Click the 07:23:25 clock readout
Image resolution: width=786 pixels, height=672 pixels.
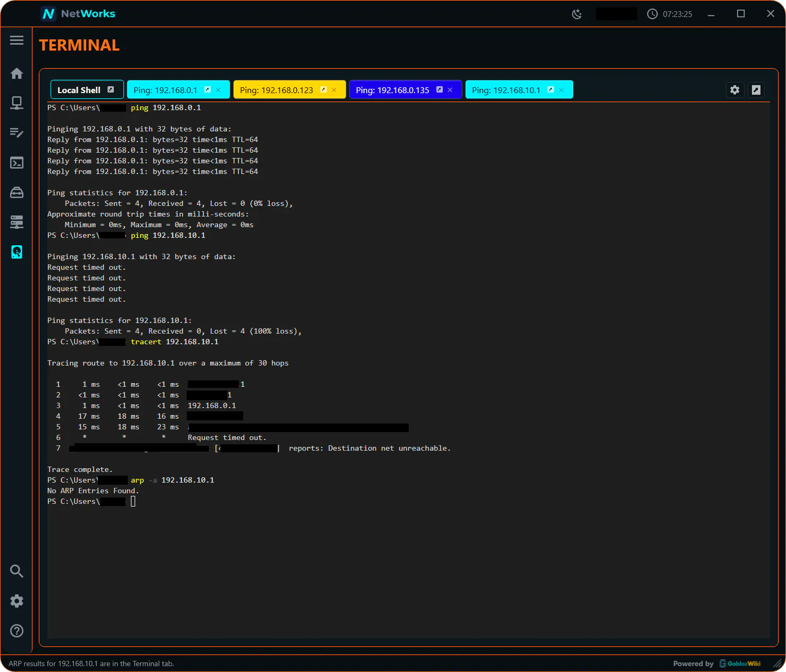(x=677, y=14)
